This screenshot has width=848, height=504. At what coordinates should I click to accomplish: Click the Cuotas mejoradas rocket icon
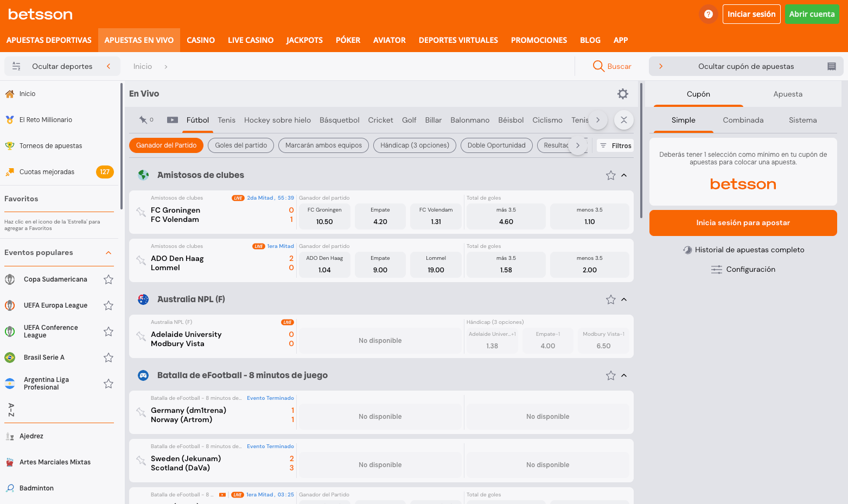10,172
